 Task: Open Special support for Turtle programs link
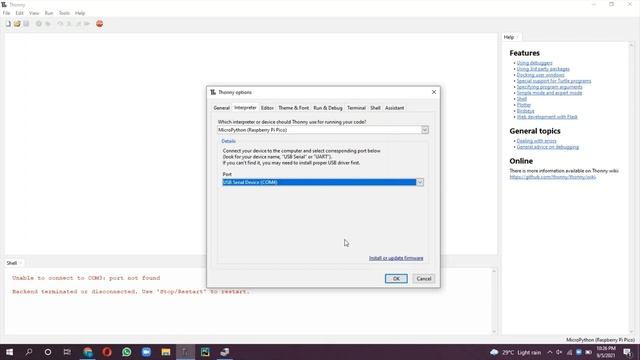click(x=554, y=81)
